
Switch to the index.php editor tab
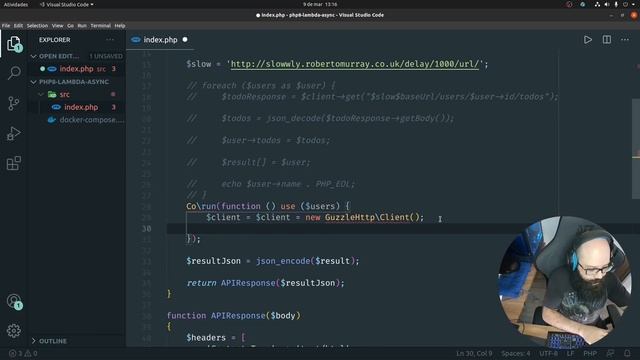[x=160, y=40]
